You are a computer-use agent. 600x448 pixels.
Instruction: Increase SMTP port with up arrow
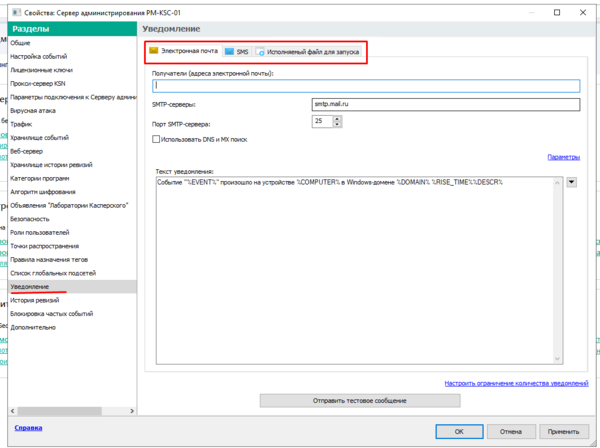[337, 119]
